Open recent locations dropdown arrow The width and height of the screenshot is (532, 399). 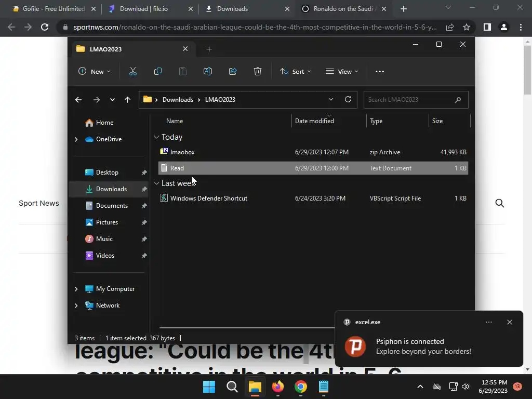(112, 100)
